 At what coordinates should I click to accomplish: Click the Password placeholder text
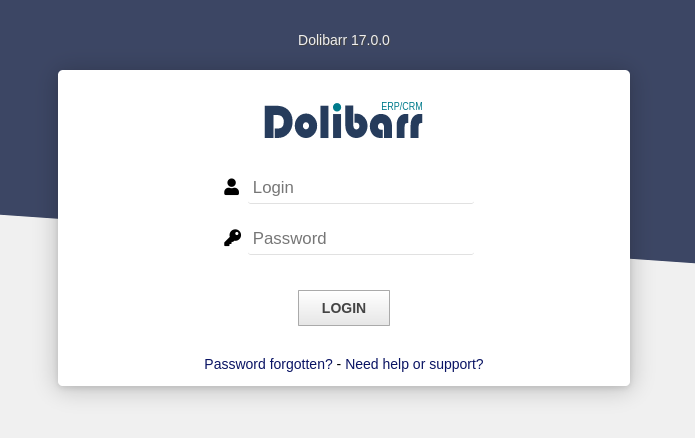coord(289,239)
